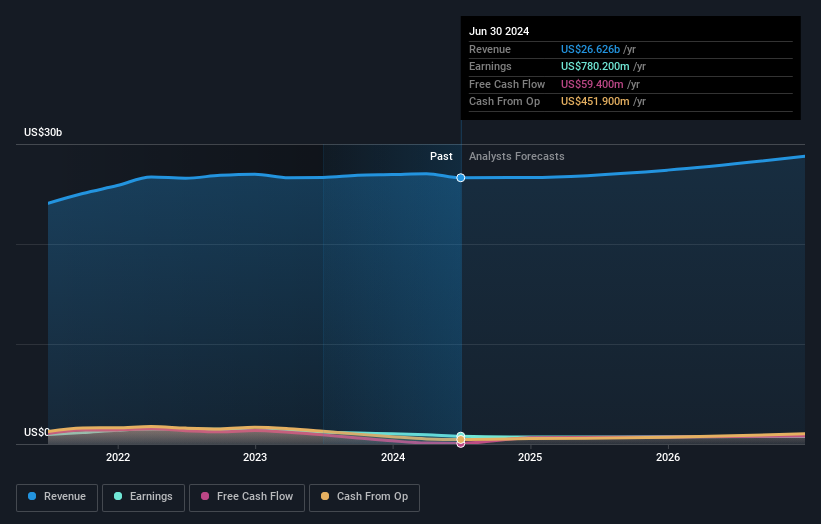Toggle the Earnings legend series
This screenshot has height=524, width=821.
143,497
